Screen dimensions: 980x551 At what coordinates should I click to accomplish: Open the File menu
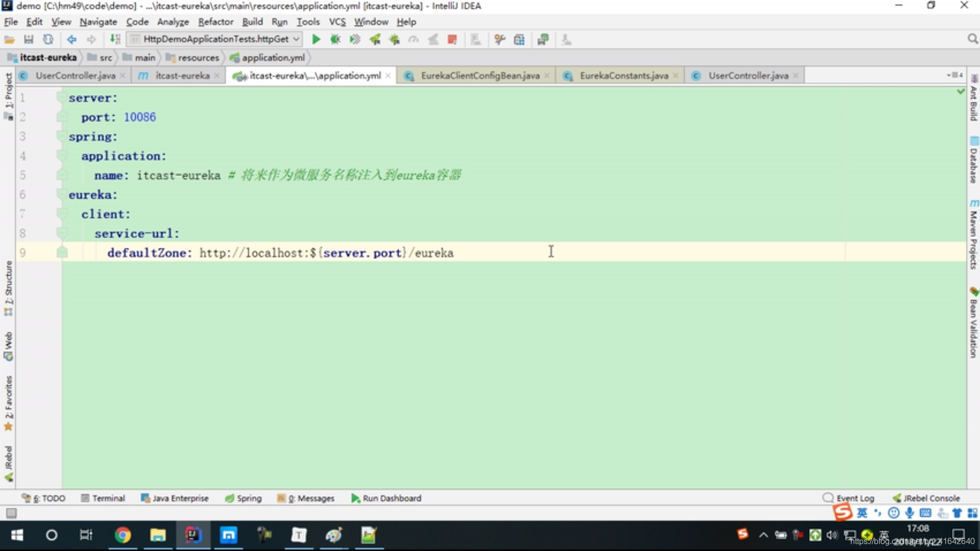11,22
